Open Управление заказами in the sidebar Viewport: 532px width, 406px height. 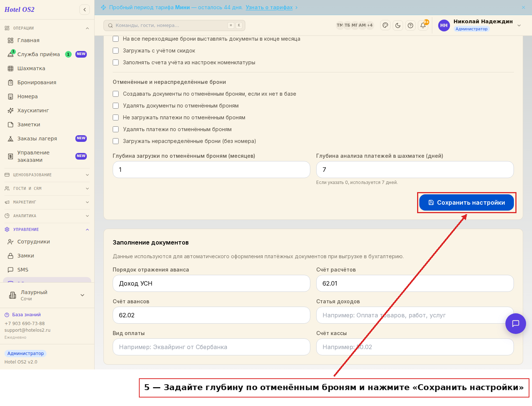point(47,156)
